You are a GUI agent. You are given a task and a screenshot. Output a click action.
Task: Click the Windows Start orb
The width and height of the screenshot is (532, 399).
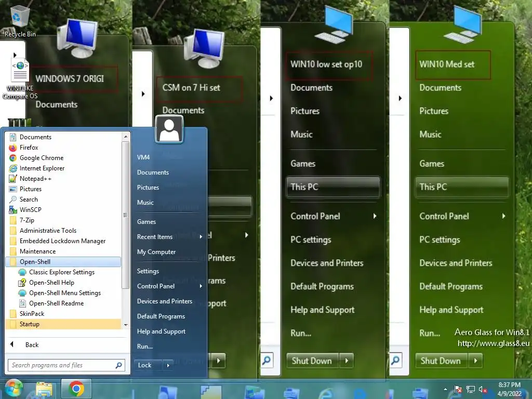tap(14, 389)
